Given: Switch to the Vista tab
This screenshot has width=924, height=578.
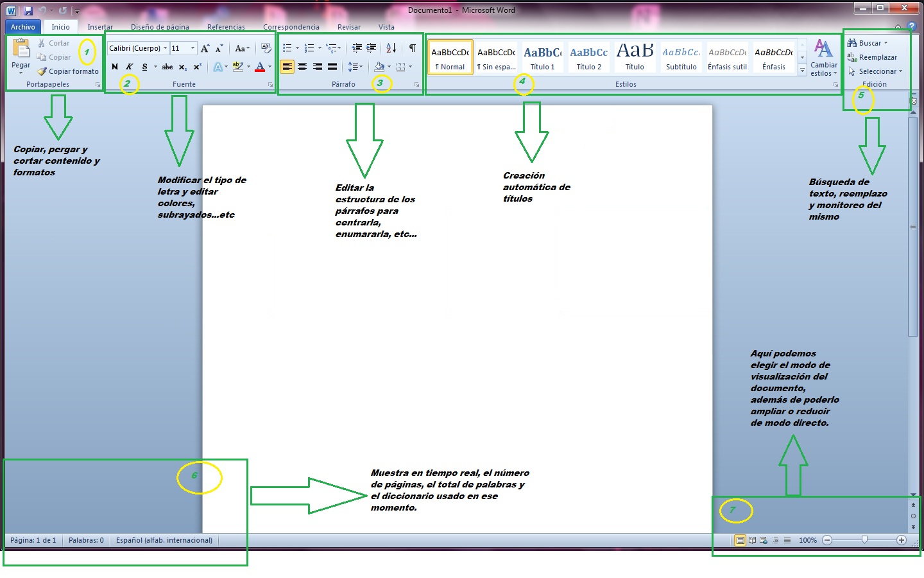Looking at the screenshot, I should pos(386,27).
